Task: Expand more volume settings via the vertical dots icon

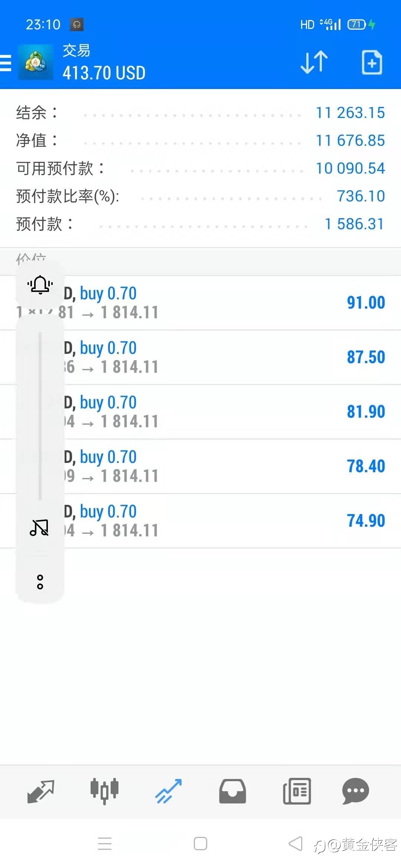Action: tap(40, 582)
